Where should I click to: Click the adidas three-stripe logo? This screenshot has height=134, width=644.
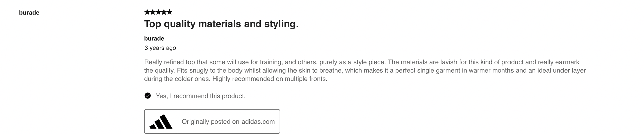point(161,122)
